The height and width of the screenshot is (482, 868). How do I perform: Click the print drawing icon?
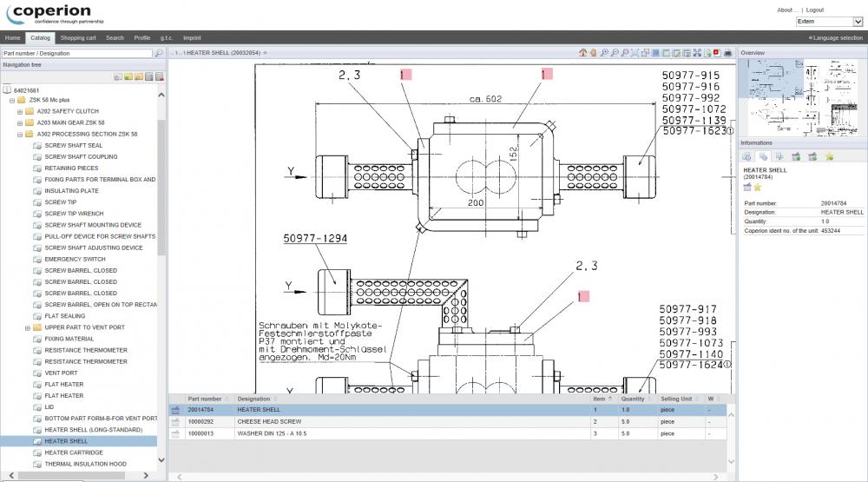click(727, 53)
